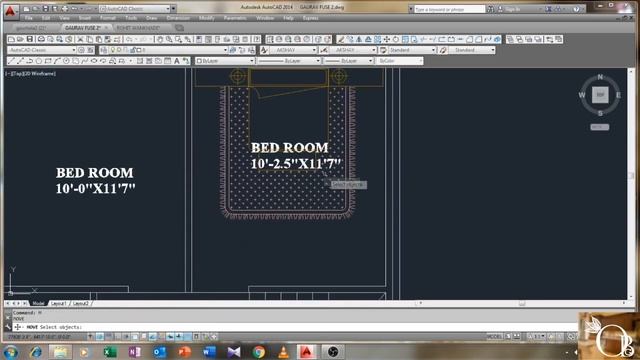The image size is (640, 360).
Task: Open the Express menu
Action: click(x=310, y=18)
